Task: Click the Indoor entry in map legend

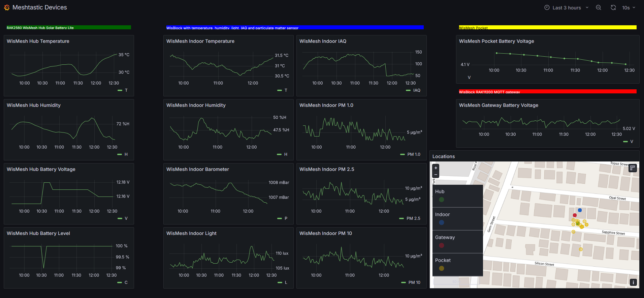Action: point(458,219)
